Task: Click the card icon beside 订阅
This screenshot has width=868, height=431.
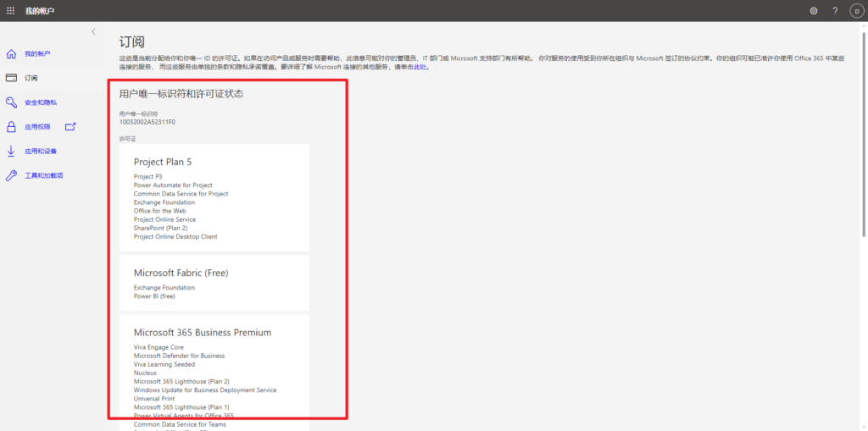Action: click(11, 78)
